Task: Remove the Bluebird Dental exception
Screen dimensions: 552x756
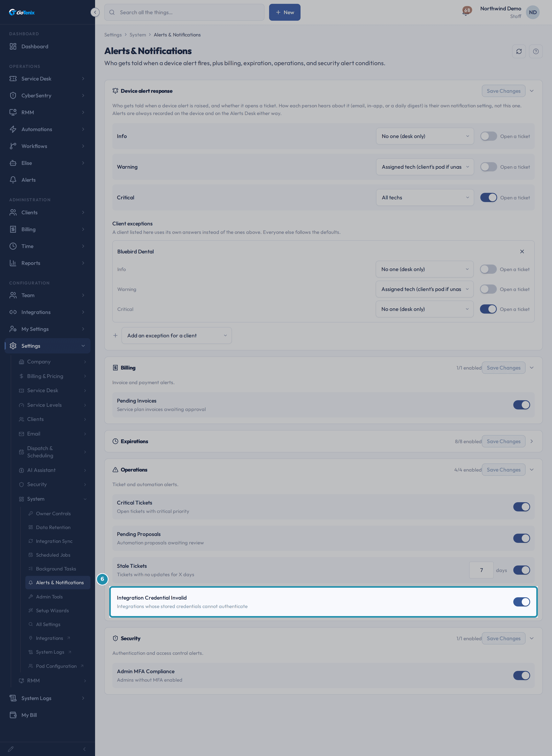Action: click(x=522, y=251)
